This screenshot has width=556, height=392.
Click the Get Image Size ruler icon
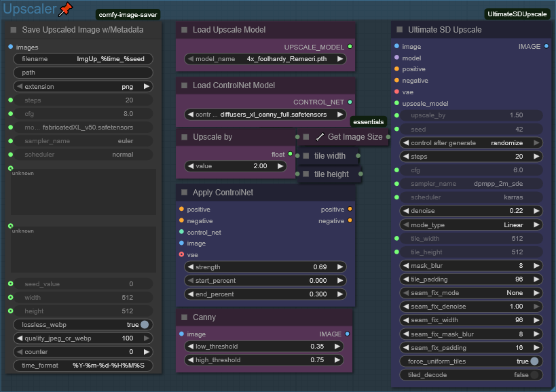coord(320,137)
